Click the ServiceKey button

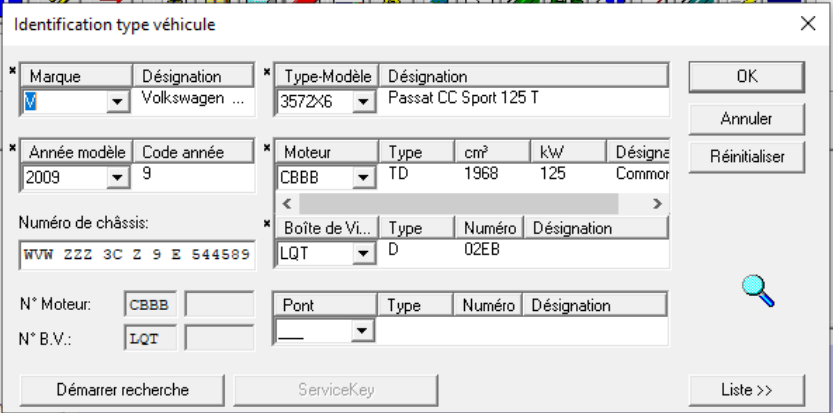(x=336, y=390)
